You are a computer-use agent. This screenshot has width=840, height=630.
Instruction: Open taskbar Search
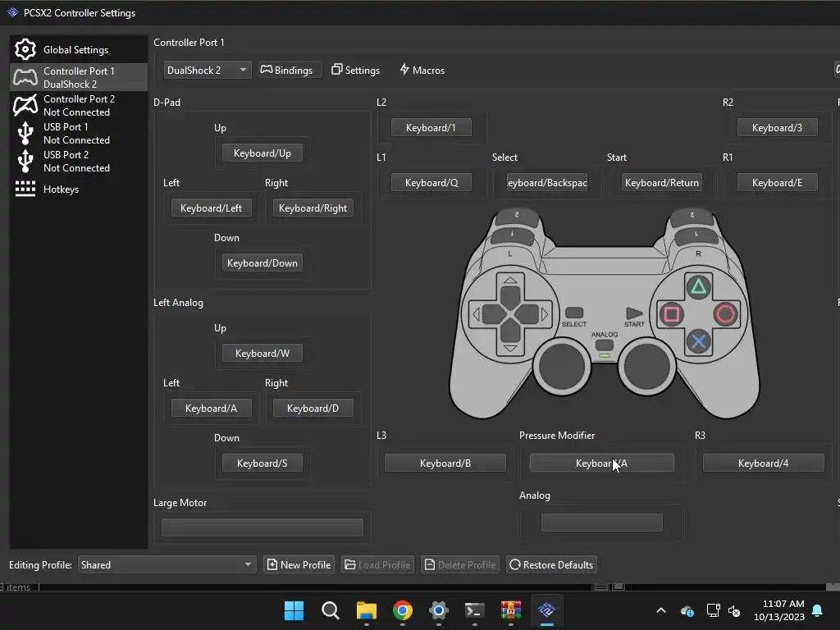[330, 610]
